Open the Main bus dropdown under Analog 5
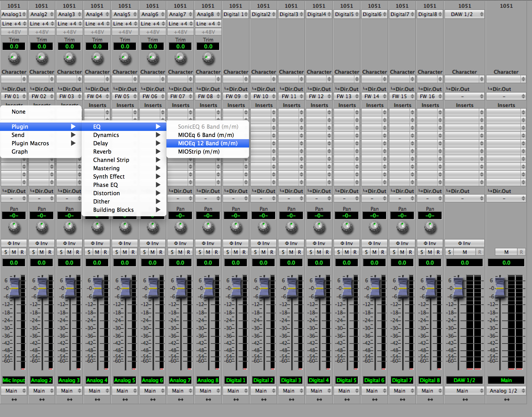 125,391
